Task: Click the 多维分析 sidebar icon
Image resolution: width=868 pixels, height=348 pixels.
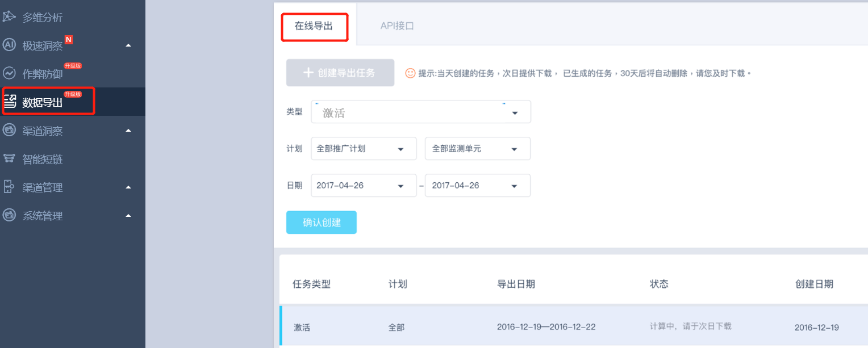Action: point(9,16)
